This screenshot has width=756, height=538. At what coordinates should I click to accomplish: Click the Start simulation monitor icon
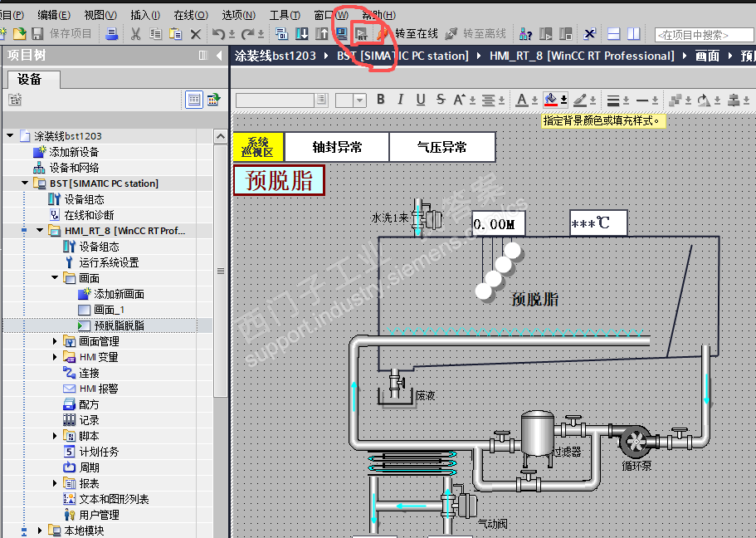[x=341, y=33]
